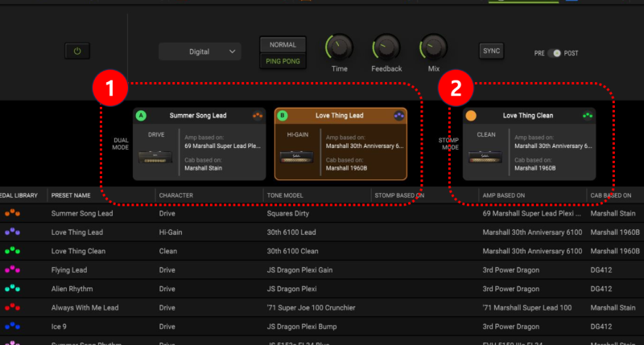The width and height of the screenshot is (644, 345).
Task: Click the green power button icon
Action: tap(76, 51)
